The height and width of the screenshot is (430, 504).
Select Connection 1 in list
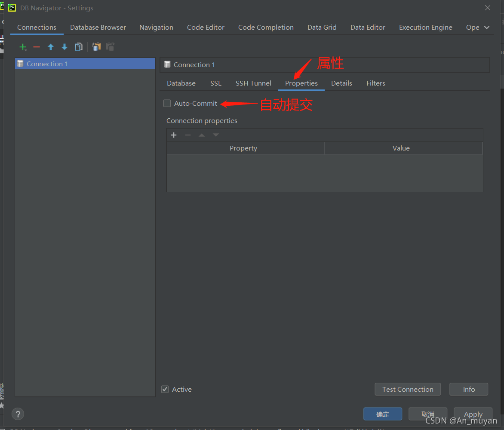pyautogui.click(x=85, y=64)
